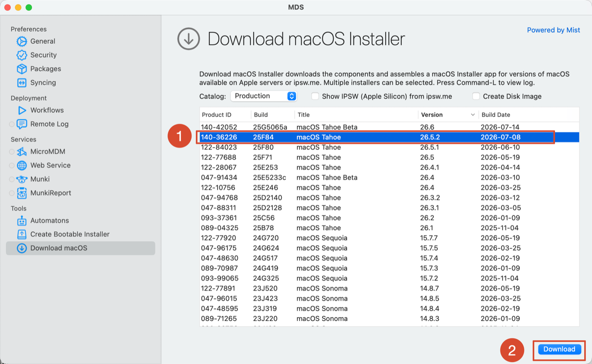Click the Download macOS sidebar icon
592x364 pixels.
tap(22, 248)
